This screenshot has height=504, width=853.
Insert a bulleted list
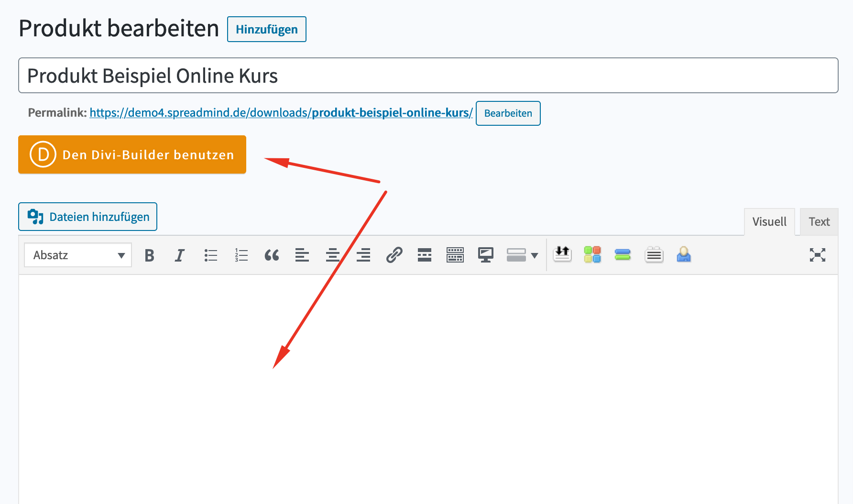[x=210, y=255]
